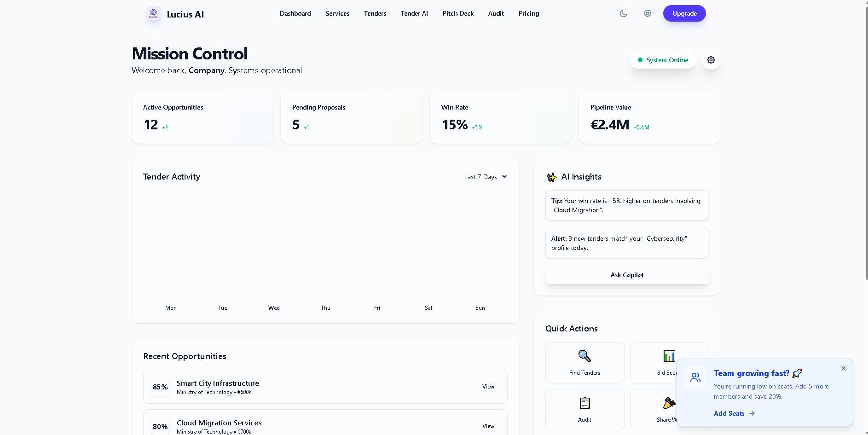
Task: Follow the Add Seats link
Action: click(729, 413)
